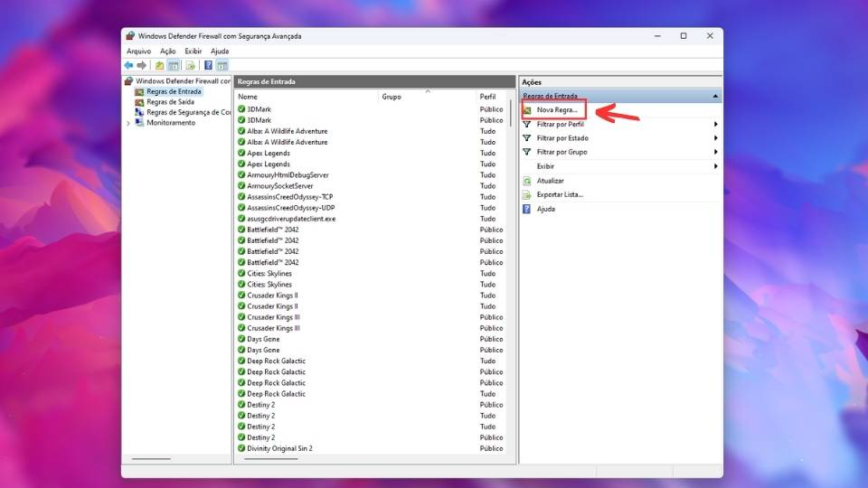The image size is (868, 488).
Task: Open the Filtrar por Grupo submenu arrow
Action: pyautogui.click(x=716, y=152)
